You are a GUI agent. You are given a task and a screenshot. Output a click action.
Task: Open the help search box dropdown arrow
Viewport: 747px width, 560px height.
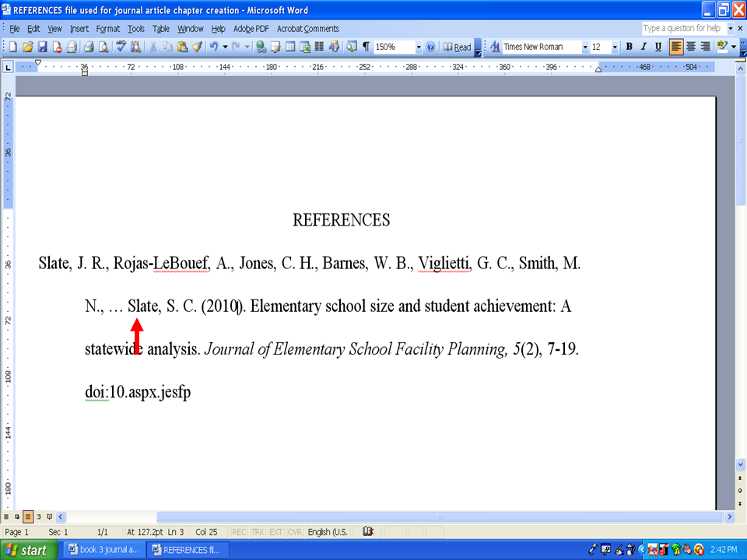pos(731,29)
